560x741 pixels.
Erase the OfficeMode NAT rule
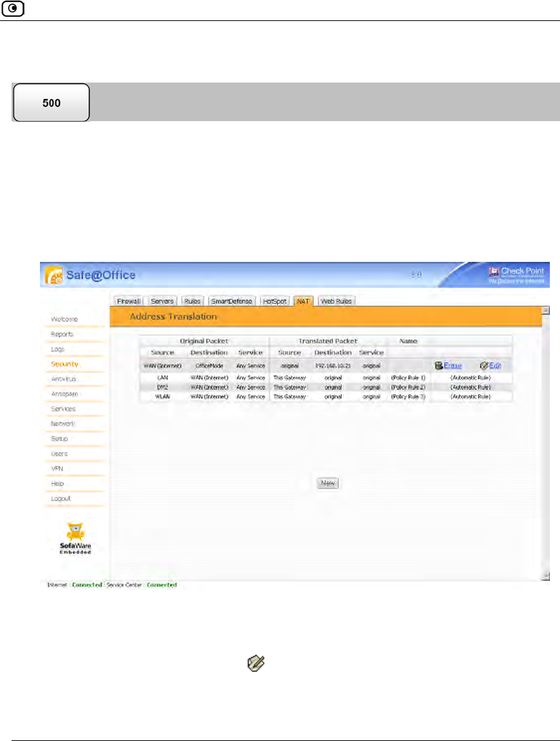point(448,365)
